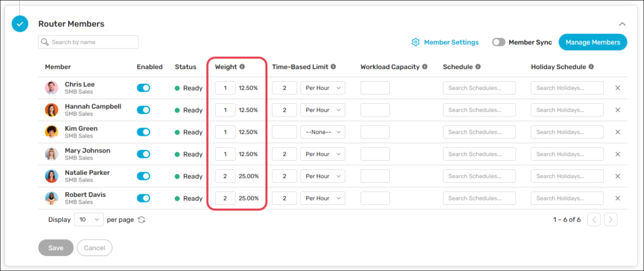Screen dimensions: 644x271
Task: Toggle the Member Sync switch
Action: 499,42
